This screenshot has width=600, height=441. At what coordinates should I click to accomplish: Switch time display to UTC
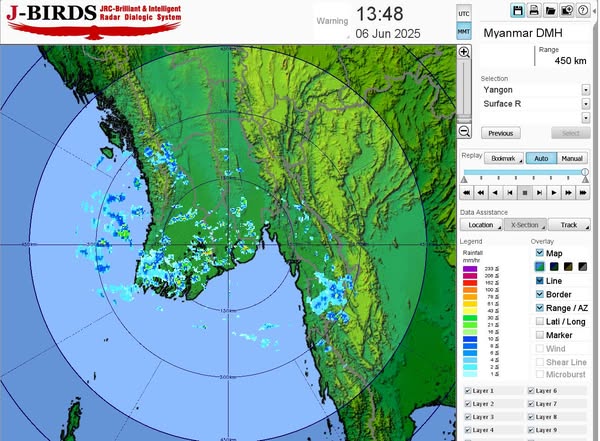(x=464, y=13)
